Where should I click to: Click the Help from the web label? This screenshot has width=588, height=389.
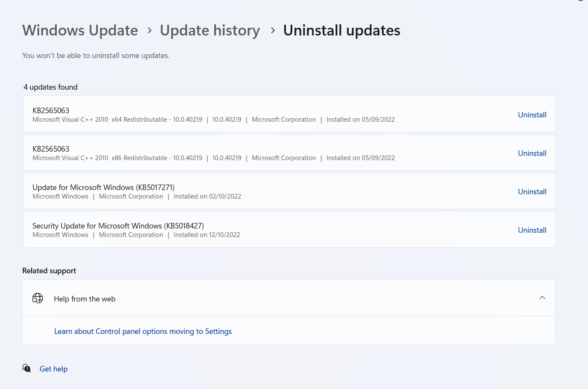click(x=84, y=299)
